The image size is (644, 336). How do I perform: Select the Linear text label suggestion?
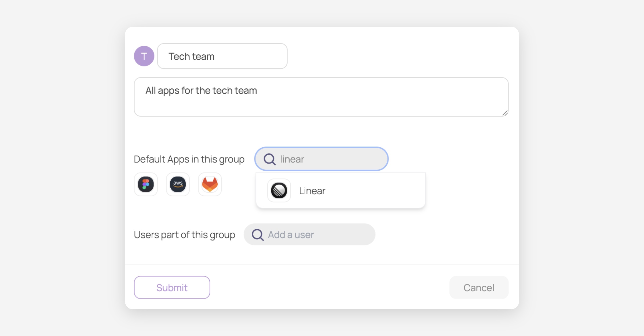click(x=312, y=191)
